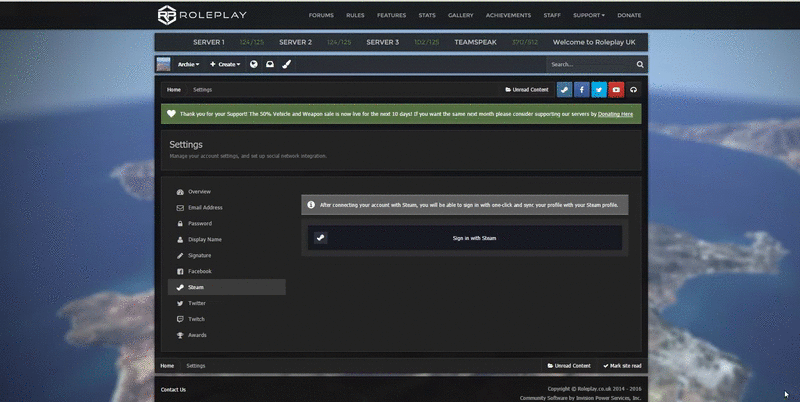Select Twitter settings tab

point(227,303)
